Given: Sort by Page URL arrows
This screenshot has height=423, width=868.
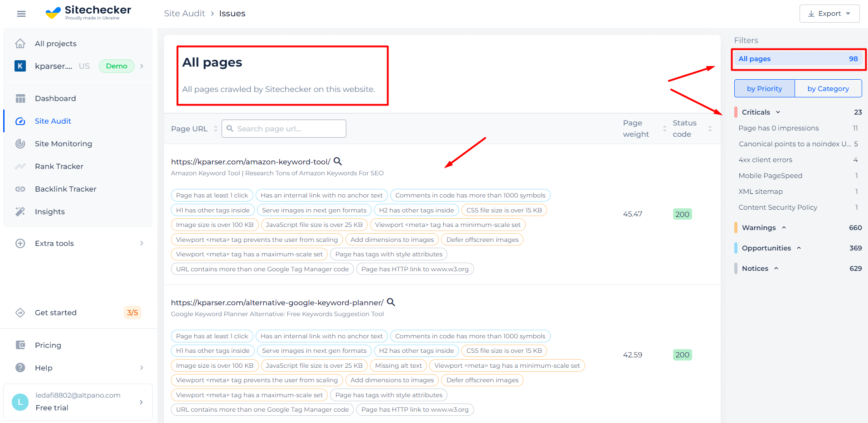Looking at the screenshot, I should point(216,129).
